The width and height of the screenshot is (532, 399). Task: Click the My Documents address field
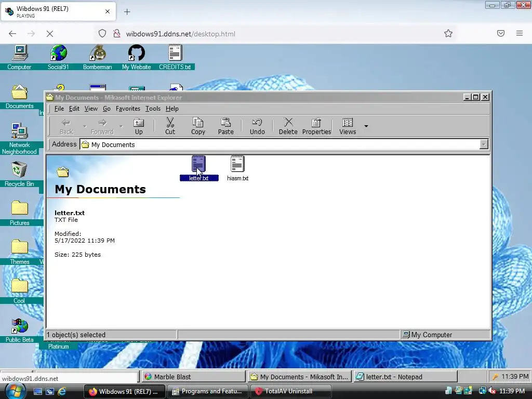[x=280, y=144]
